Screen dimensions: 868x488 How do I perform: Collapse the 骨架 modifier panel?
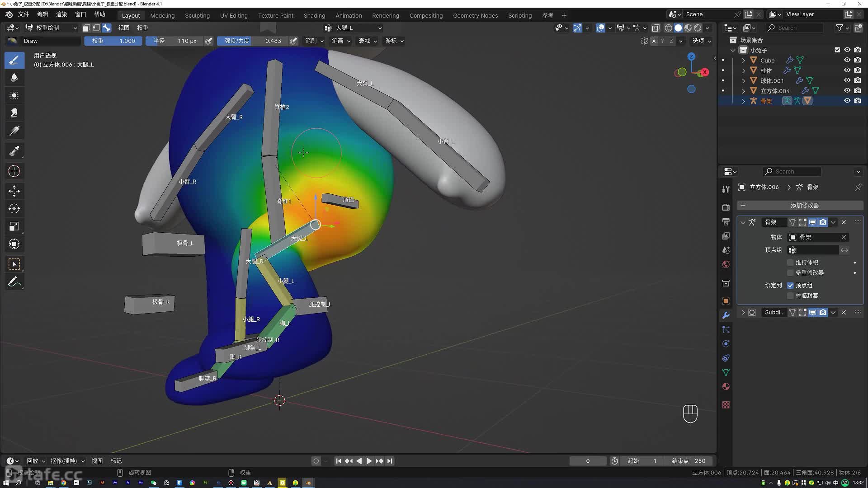pyautogui.click(x=743, y=222)
